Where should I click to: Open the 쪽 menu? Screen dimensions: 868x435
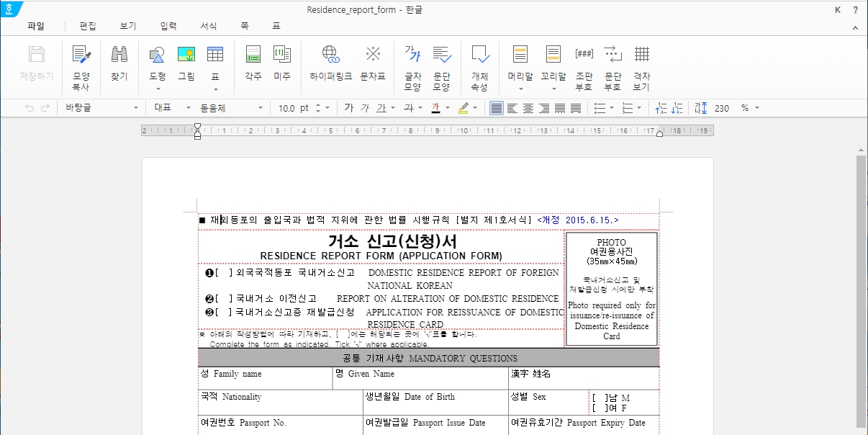pyautogui.click(x=244, y=26)
